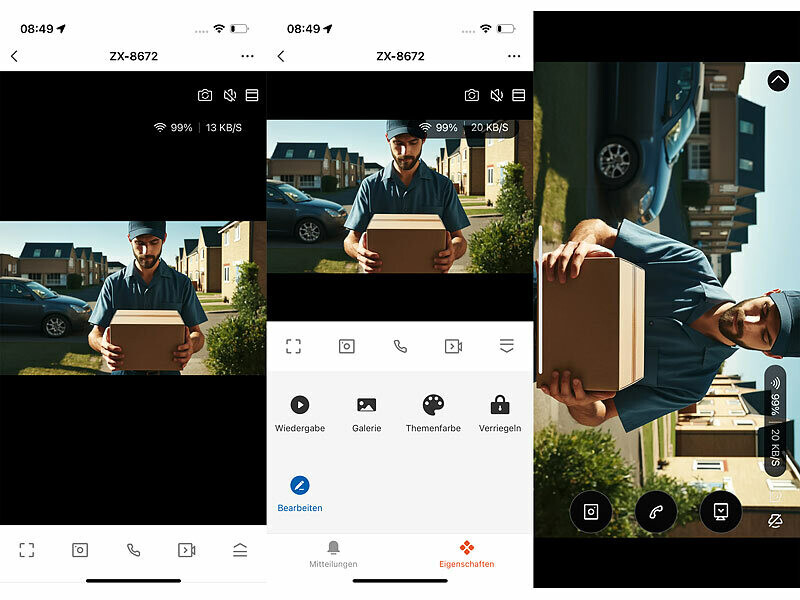800x600 pixels.
Task: Start video recording from the left screen bottom bar
Action: click(x=187, y=550)
